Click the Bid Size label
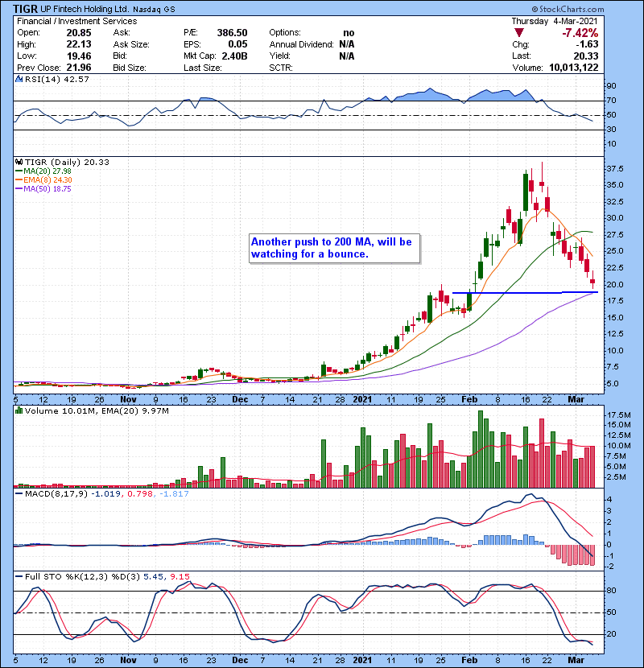 [130, 68]
